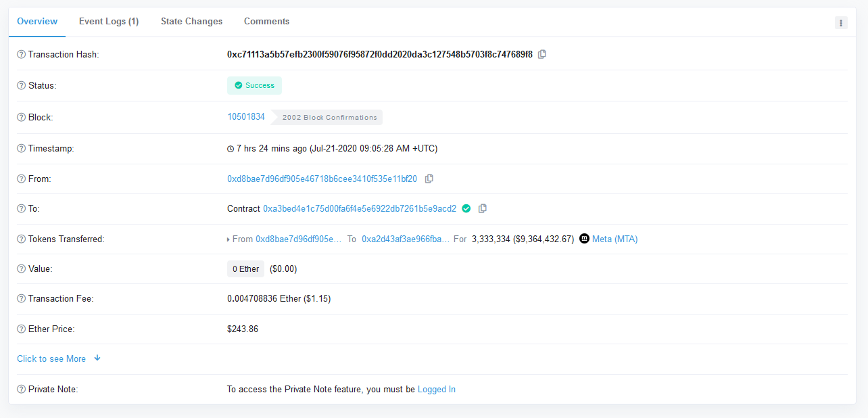Open the From address 0xd8bae7d96df905e link

(322, 179)
